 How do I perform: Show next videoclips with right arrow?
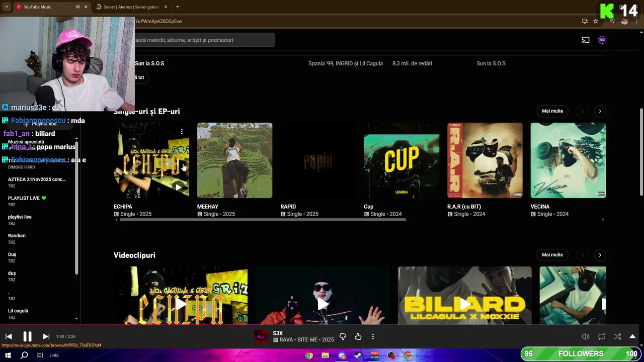(600, 255)
